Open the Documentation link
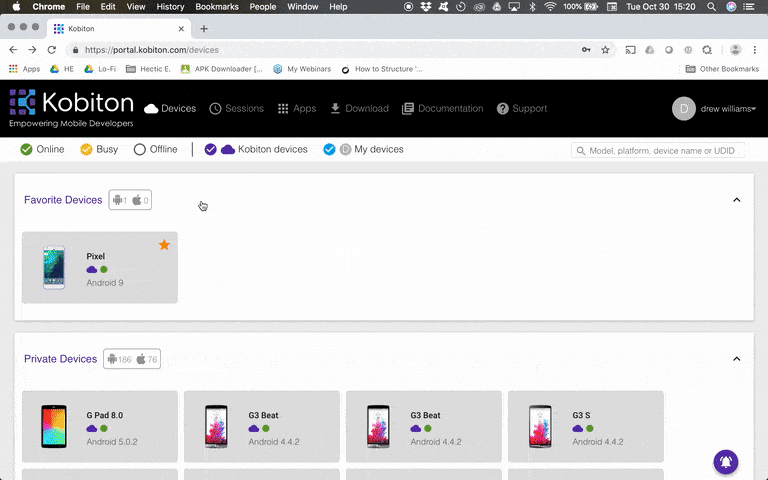Image resolution: width=768 pixels, height=480 pixels. tap(442, 108)
